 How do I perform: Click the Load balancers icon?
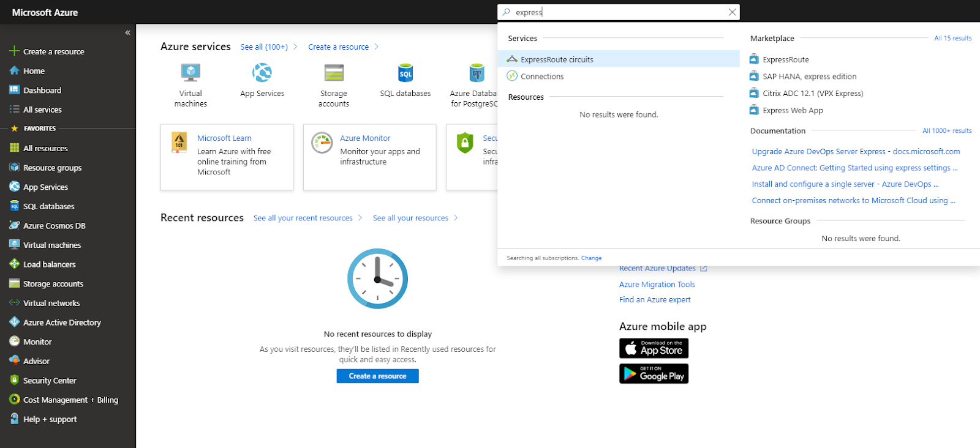15,264
